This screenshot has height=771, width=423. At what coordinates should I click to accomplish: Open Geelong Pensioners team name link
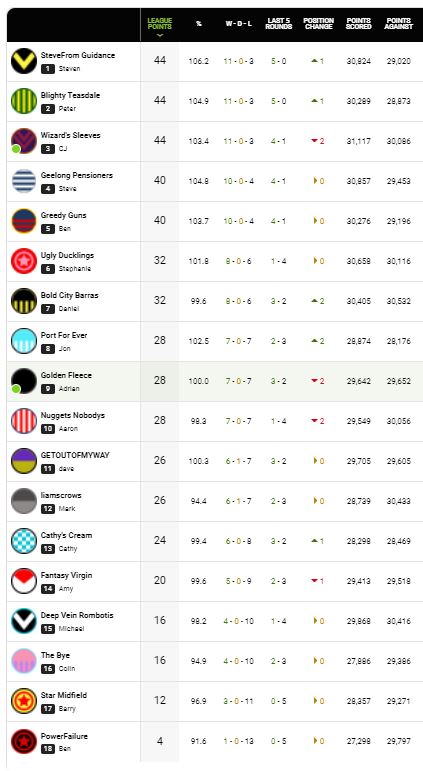[x=77, y=175]
